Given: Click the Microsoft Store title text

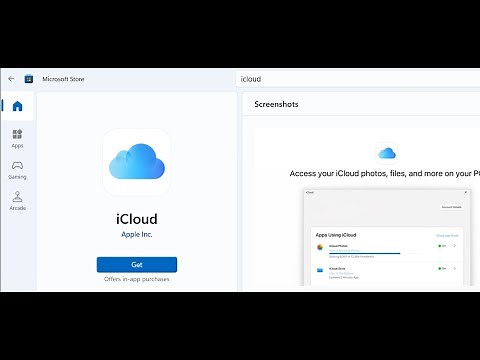Looking at the screenshot, I should (x=63, y=79).
